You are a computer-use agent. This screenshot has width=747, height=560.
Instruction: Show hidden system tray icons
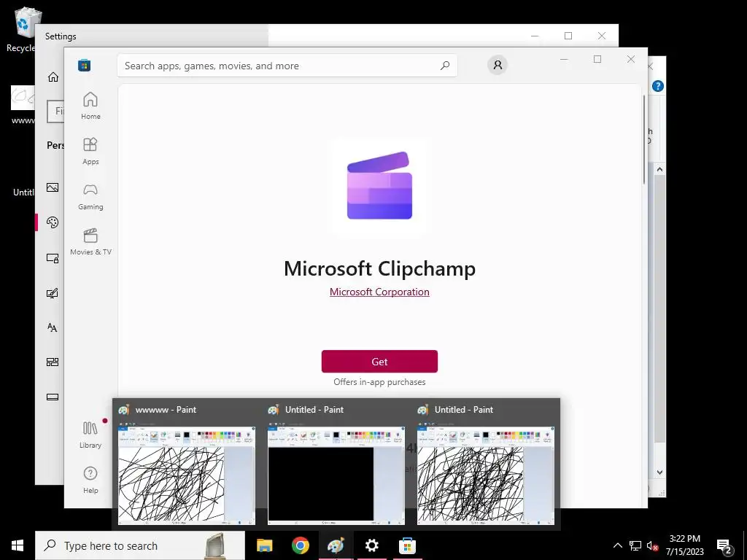pos(617,545)
